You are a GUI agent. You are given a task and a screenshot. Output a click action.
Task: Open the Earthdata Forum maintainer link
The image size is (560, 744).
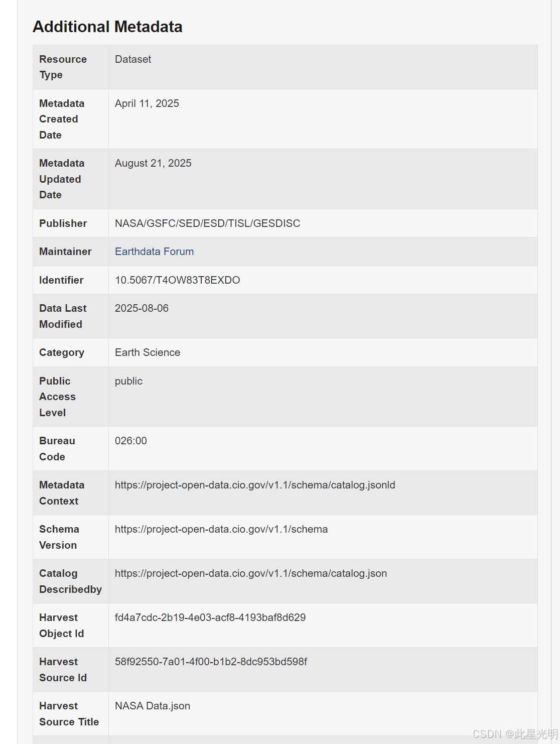[154, 252]
